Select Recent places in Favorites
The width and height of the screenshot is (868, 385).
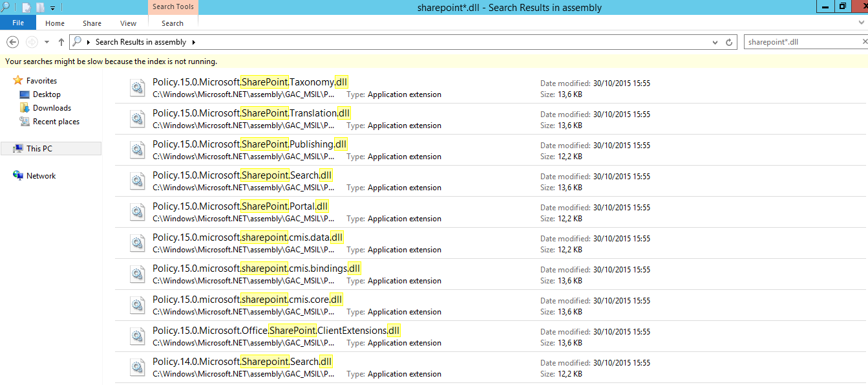tap(56, 122)
